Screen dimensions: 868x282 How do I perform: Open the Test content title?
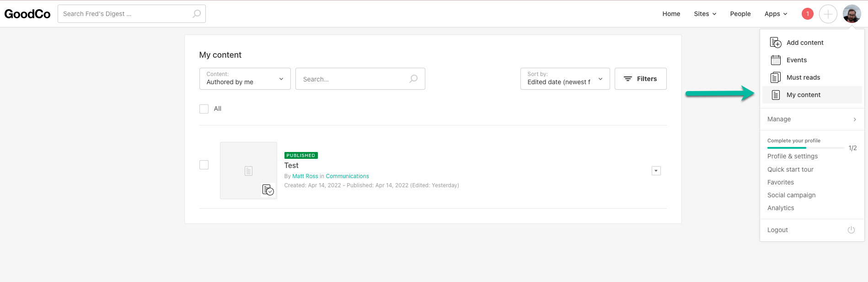[291, 166]
